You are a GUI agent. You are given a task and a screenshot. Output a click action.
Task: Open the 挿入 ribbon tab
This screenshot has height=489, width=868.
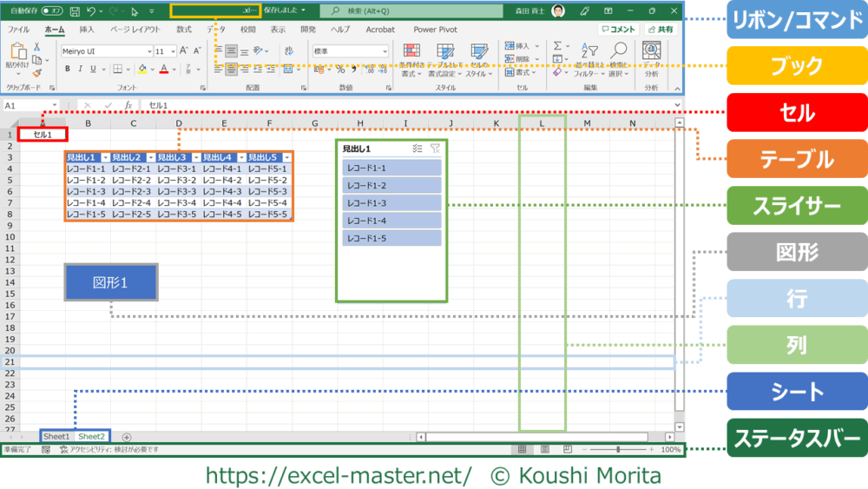coord(87,30)
